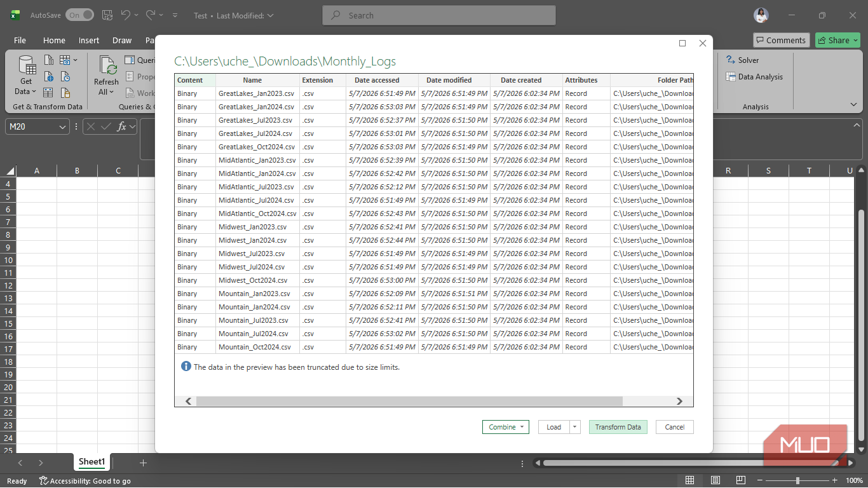Click the Transform Data button
This screenshot has height=488, width=868.
618,427
